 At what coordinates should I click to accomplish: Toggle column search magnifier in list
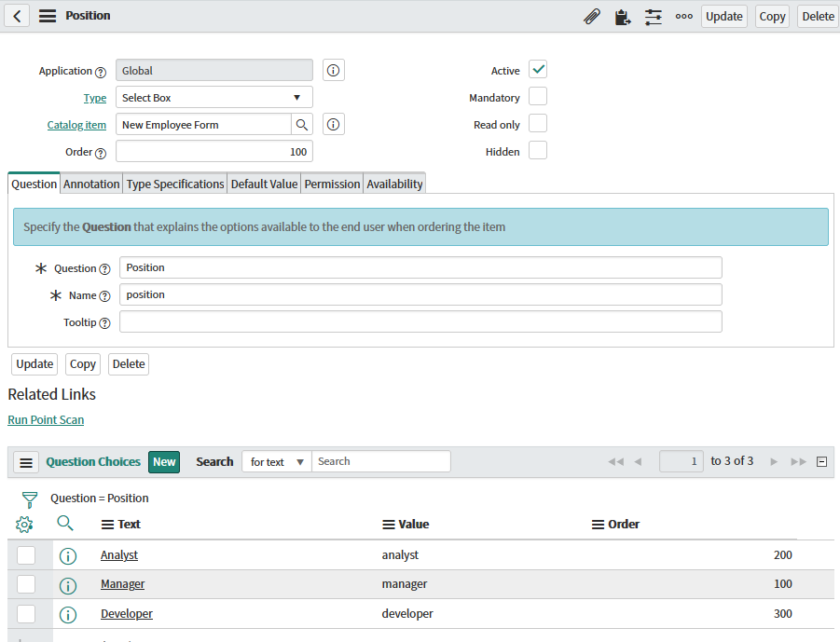tap(65, 523)
